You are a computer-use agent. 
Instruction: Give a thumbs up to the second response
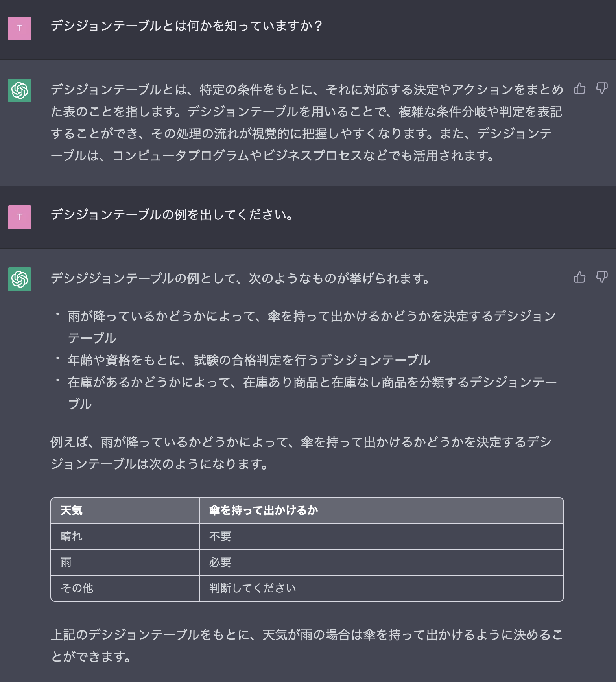click(579, 278)
